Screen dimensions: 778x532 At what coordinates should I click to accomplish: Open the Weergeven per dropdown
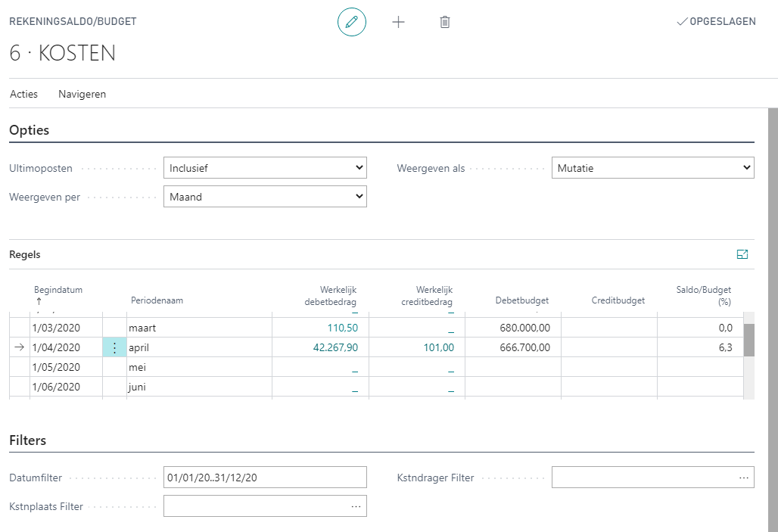tap(265, 197)
